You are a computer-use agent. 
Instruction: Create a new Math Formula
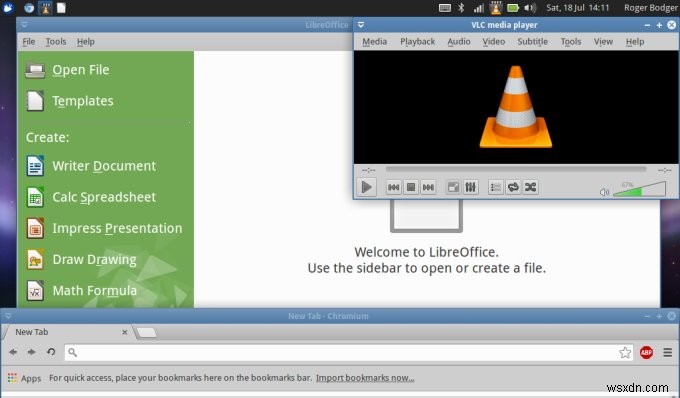[95, 291]
